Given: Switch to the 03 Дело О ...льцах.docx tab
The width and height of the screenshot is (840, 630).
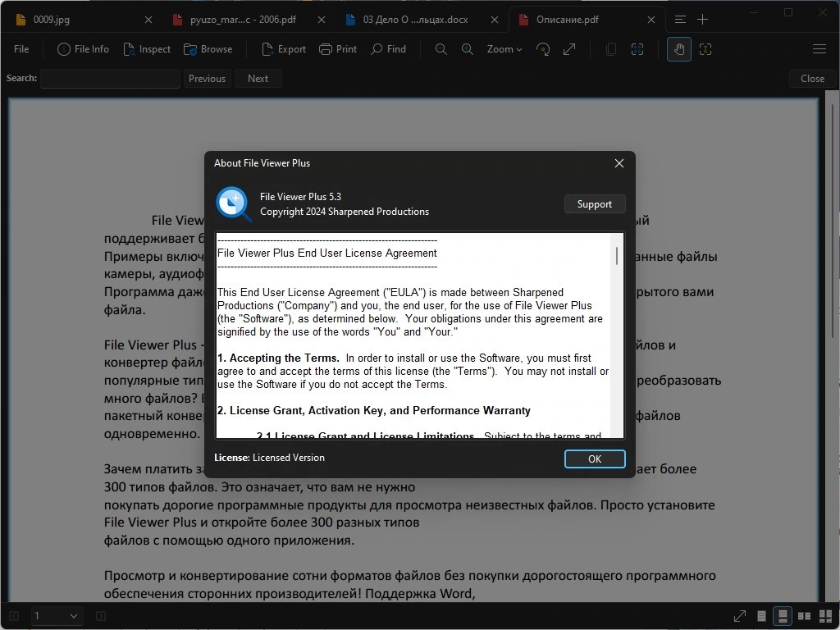Looking at the screenshot, I should coord(416,20).
